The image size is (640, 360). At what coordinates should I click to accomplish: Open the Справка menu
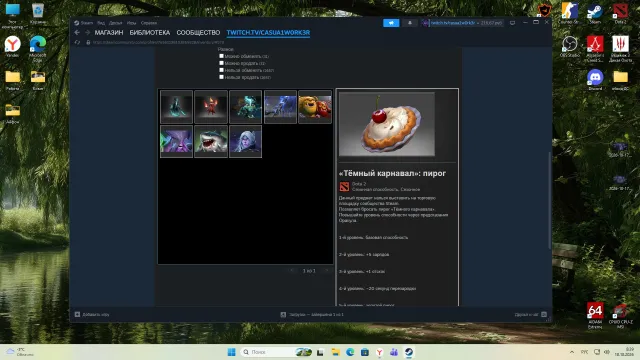pyautogui.click(x=149, y=23)
